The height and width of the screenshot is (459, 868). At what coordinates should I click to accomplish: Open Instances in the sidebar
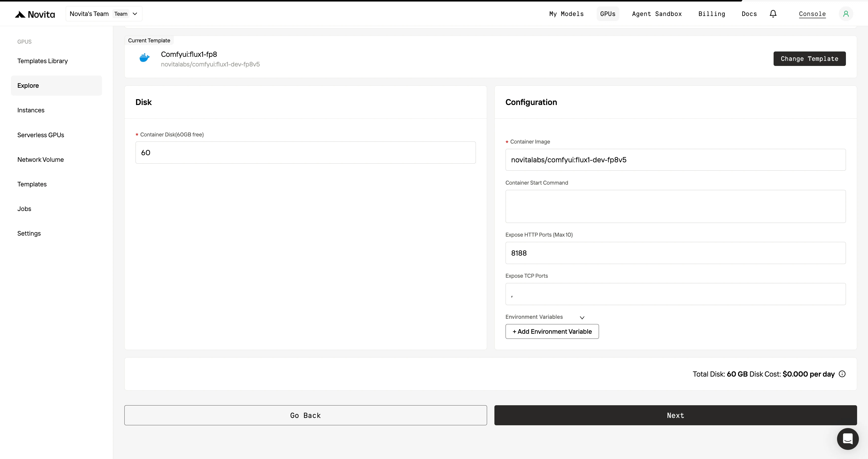(56, 110)
